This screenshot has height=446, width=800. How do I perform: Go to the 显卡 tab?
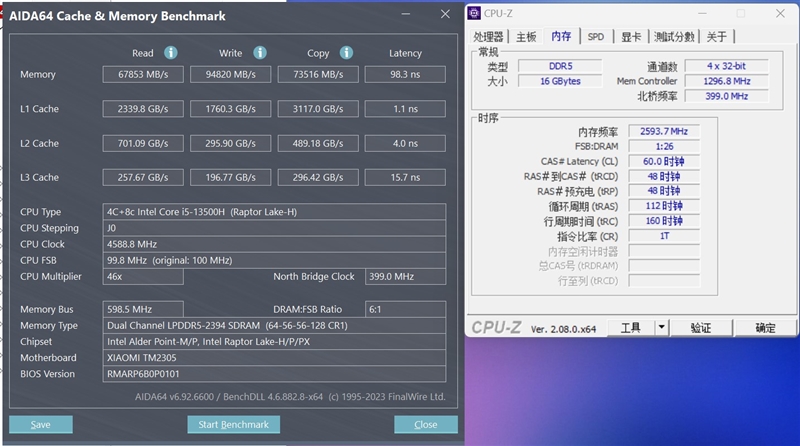[630, 36]
